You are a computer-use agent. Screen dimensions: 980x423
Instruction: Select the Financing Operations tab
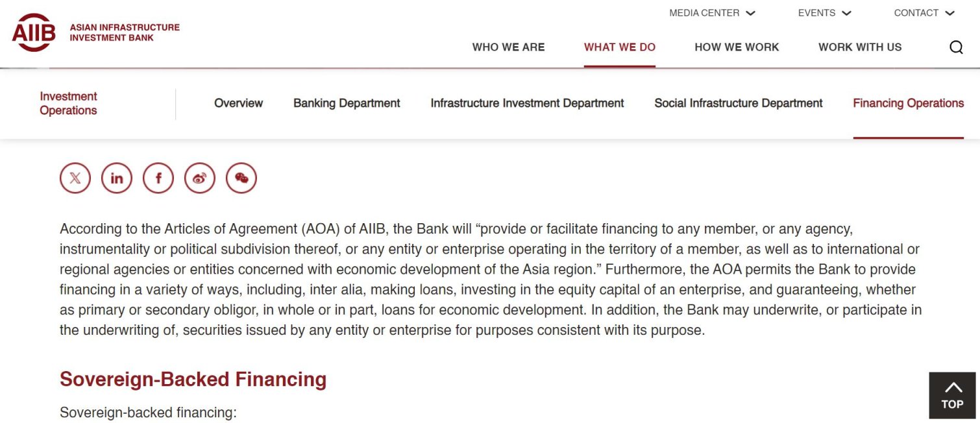pyautogui.click(x=908, y=103)
